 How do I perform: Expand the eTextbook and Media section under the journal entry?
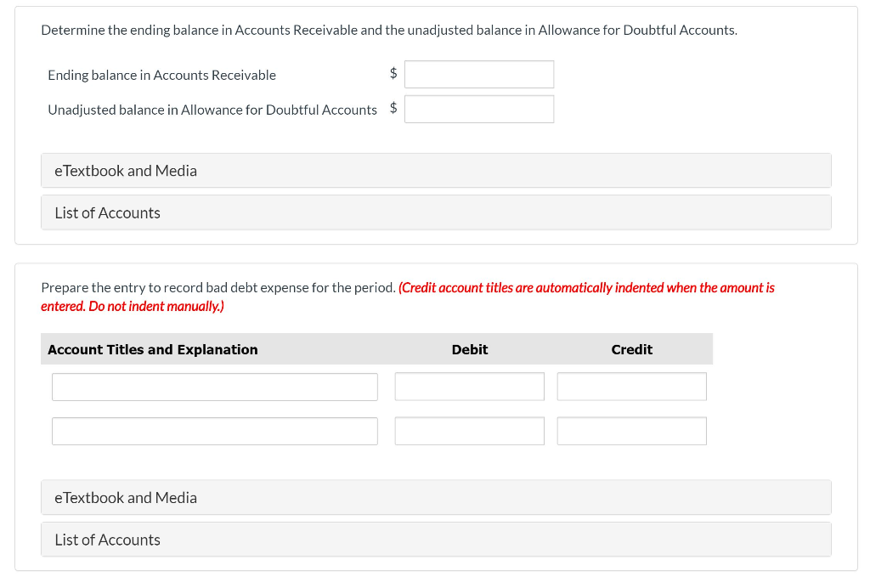tap(436, 498)
